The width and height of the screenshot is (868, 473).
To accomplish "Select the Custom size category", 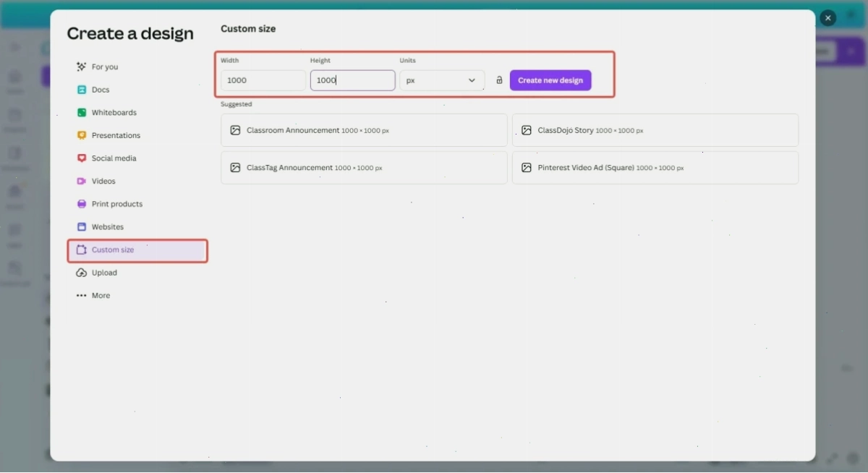I will [137, 250].
